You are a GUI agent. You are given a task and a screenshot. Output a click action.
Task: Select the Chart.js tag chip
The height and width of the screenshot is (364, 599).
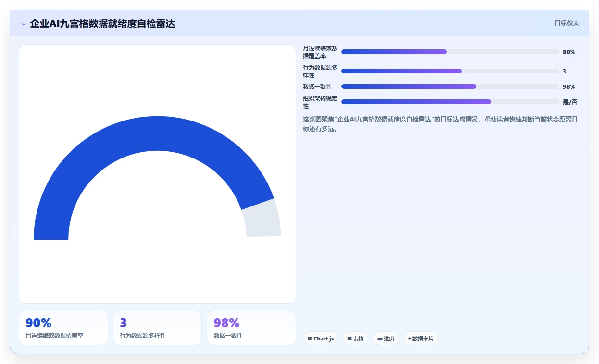coord(321,339)
